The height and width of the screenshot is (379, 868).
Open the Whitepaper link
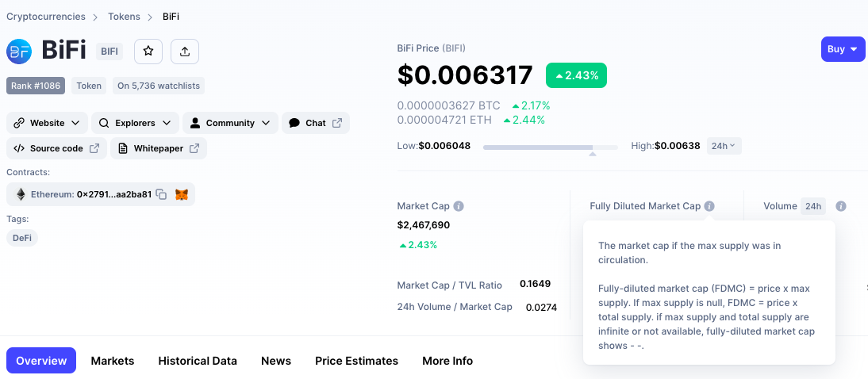click(x=159, y=148)
